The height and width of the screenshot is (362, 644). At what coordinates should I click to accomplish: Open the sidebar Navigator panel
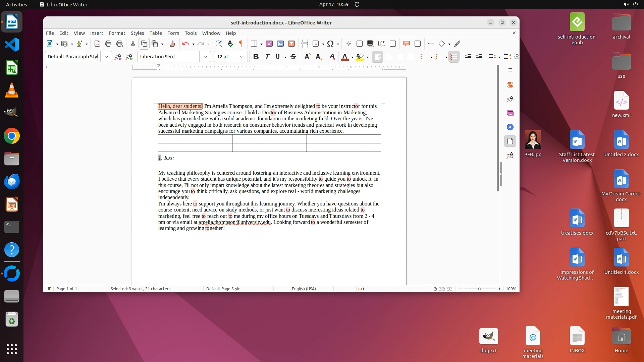tap(510, 127)
